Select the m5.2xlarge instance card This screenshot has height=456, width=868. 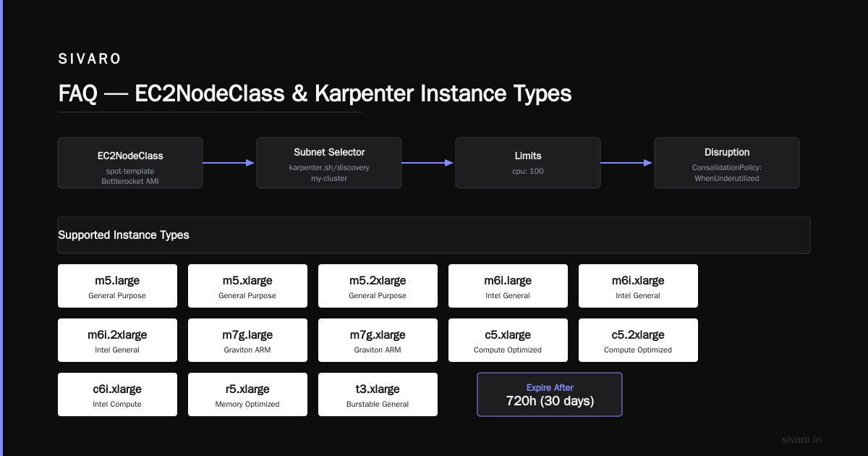[x=378, y=286]
